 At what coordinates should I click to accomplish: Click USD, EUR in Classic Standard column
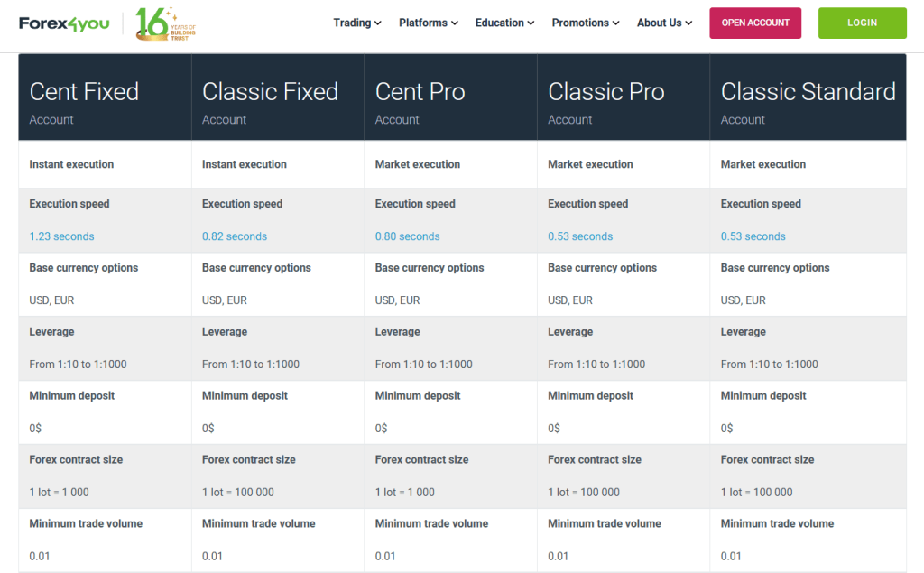point(744,300)
